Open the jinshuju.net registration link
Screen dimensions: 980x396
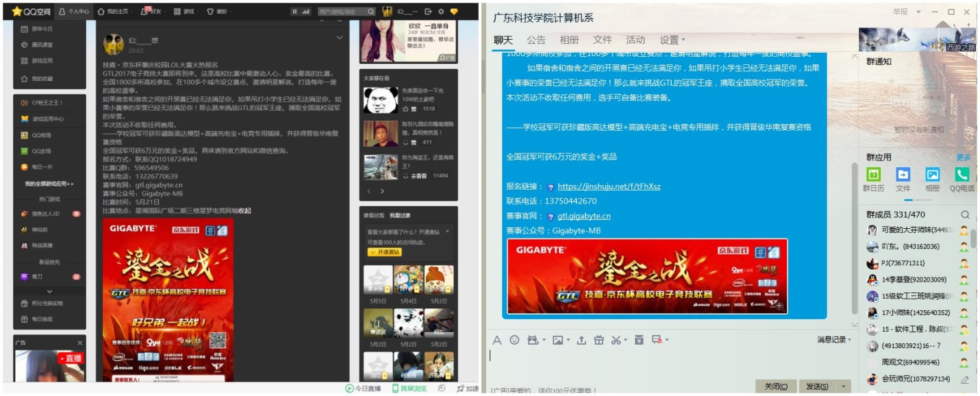click(x=609, y=186)
